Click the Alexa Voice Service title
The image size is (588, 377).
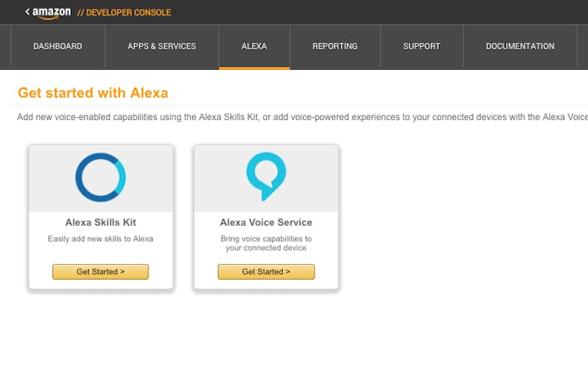[x=266, y=222]
